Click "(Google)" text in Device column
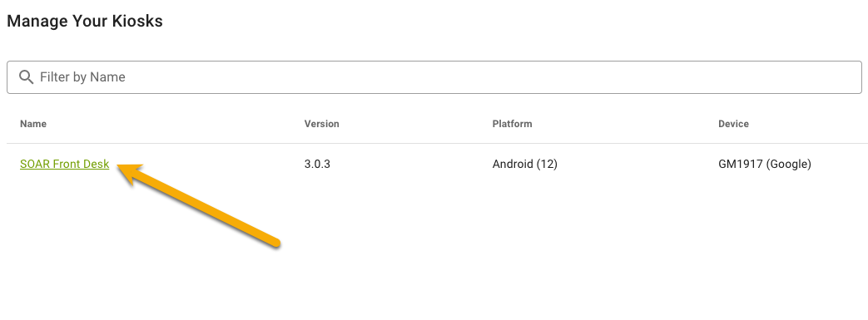Screen dimensions: 868x320 [x=789, y=164]
